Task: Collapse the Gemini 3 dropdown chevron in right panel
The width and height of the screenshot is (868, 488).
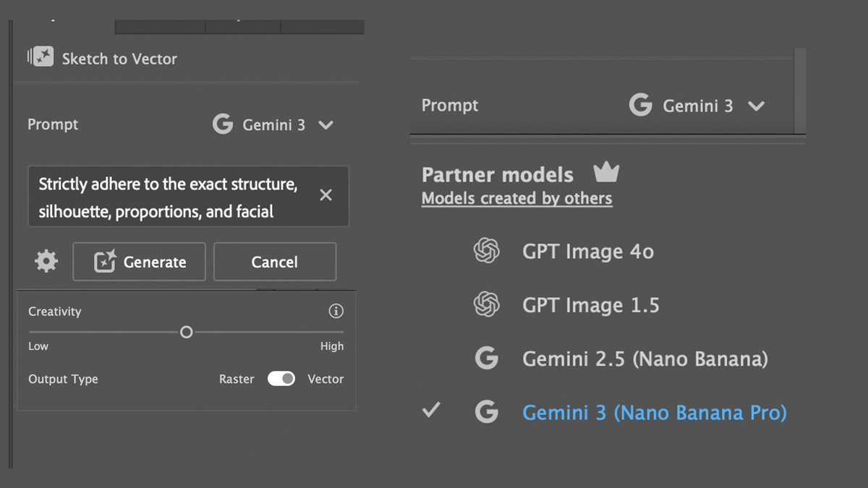Action: point(756,106)
